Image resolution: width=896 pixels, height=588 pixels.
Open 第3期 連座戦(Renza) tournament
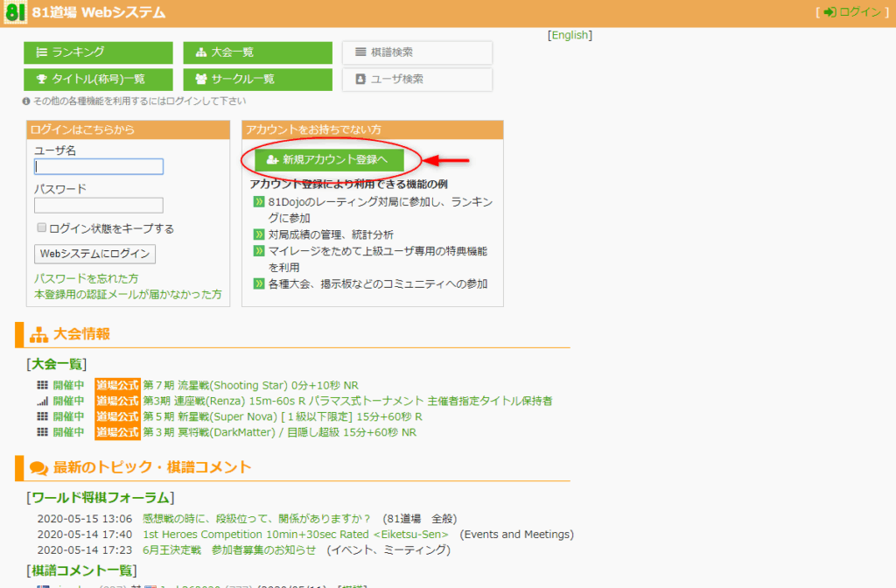(347, 401)
